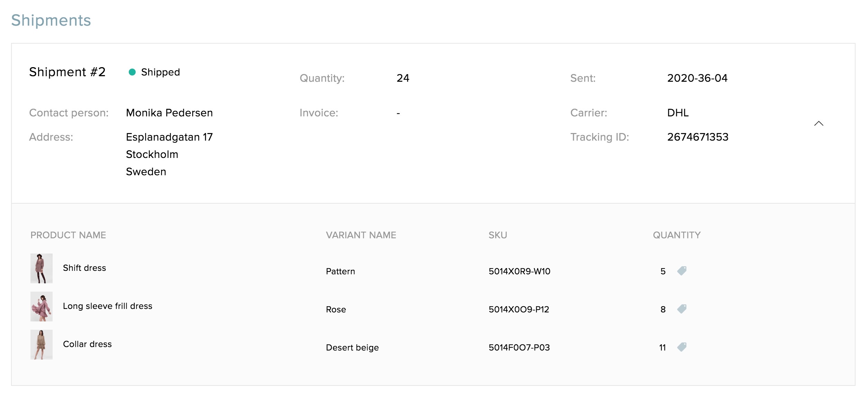Click the tag icon beside quantity 8
Image resolution: width=868 pixels, height=399 pixels.
(682, 309)
